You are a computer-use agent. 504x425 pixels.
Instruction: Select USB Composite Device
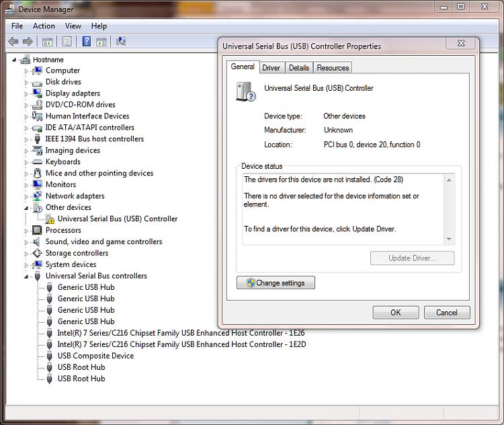[x=95, y=356]
